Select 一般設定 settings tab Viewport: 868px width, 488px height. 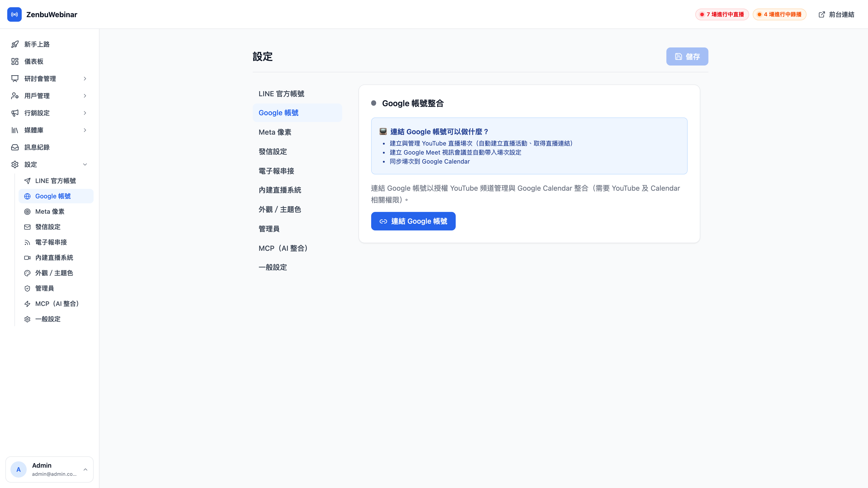[x=297, y=267]
